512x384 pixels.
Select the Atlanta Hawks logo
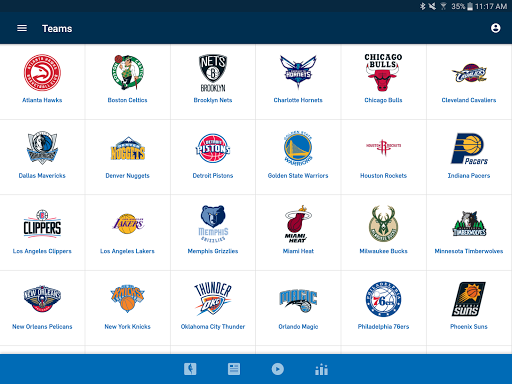pos(42,72)
